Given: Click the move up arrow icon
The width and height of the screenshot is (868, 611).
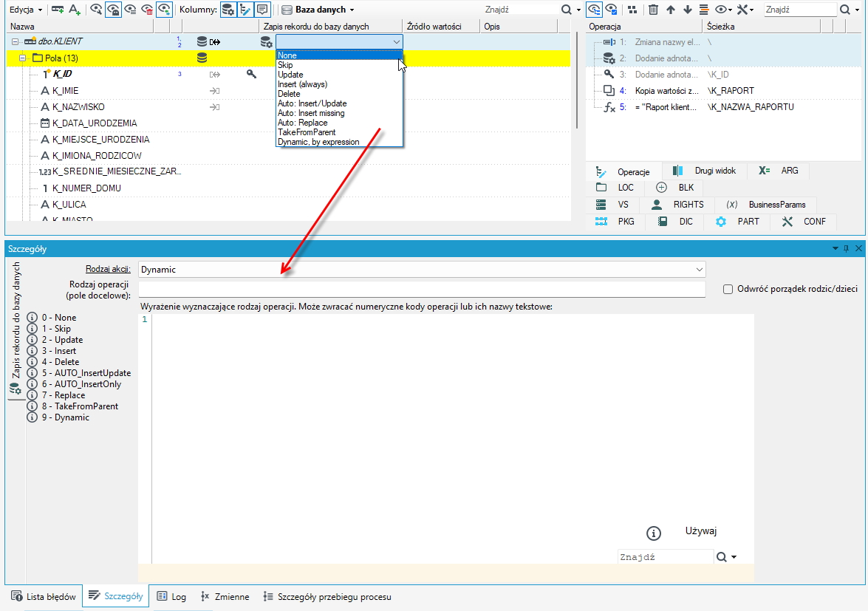Looking at the screenshot, I should [670, 10].
